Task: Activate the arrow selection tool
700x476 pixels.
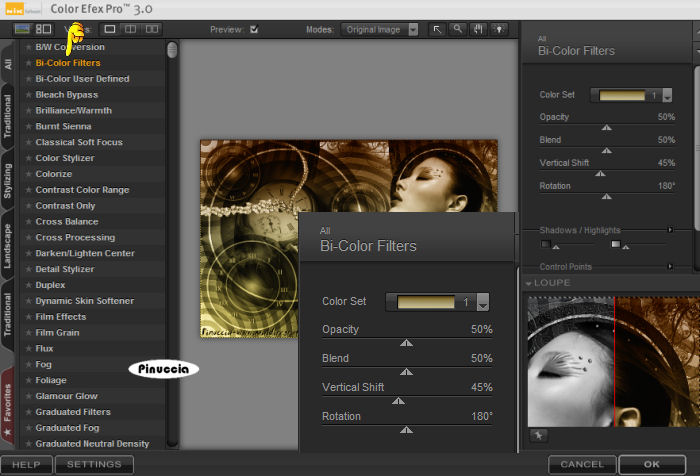Action: click(x=437, y=29)
